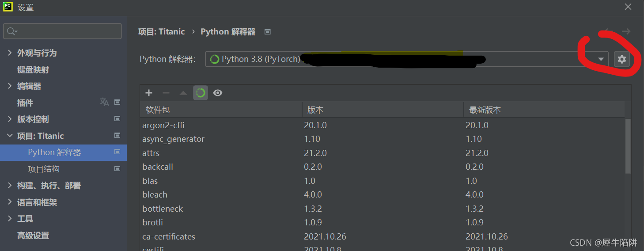
Task: Click the icon next to breadcrumb title
Action: [x=267, y=32]
